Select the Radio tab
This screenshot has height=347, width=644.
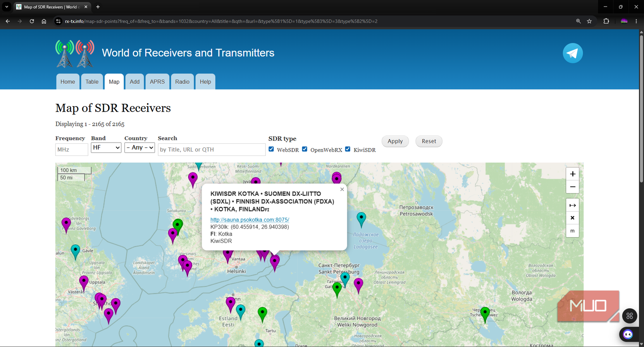pyautogui.click(x=182, y=82)
